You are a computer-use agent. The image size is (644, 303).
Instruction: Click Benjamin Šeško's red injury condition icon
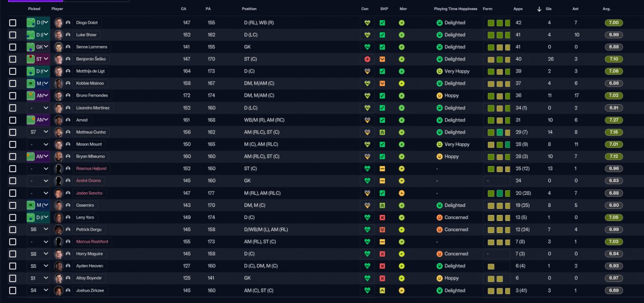pyautogui.click(x=367, y=59)
